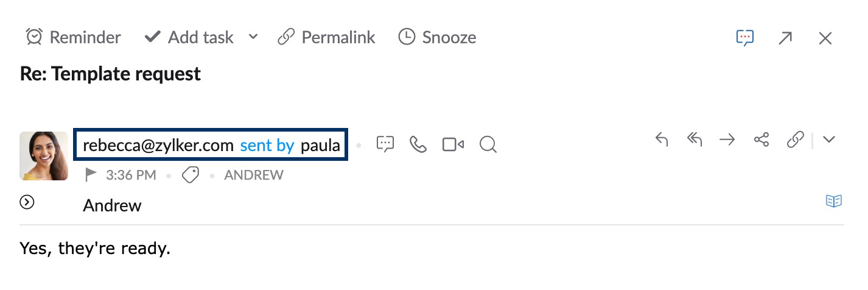Add task from this email
The width and height of the screenshot is (868, 290).
189,38
